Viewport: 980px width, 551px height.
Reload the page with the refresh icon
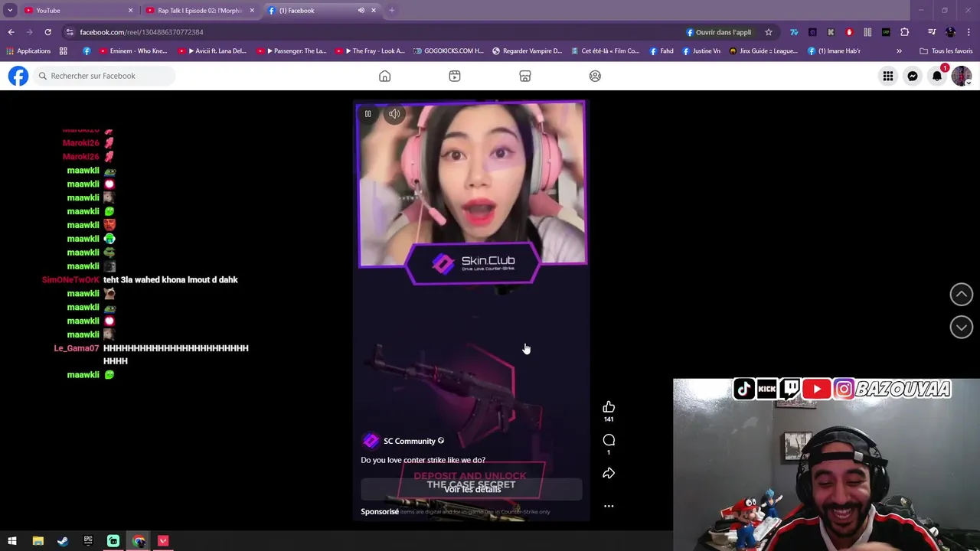coord(47,32)
